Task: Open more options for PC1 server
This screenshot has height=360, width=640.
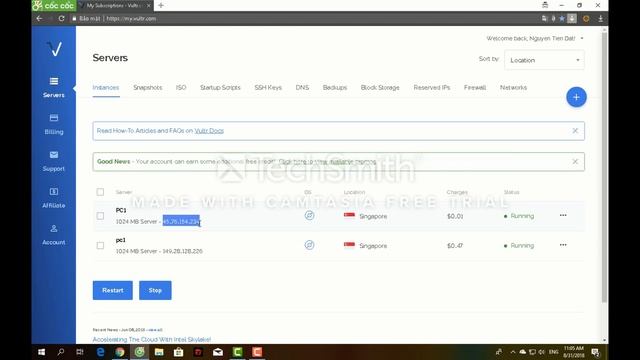Action: point(563,215)
